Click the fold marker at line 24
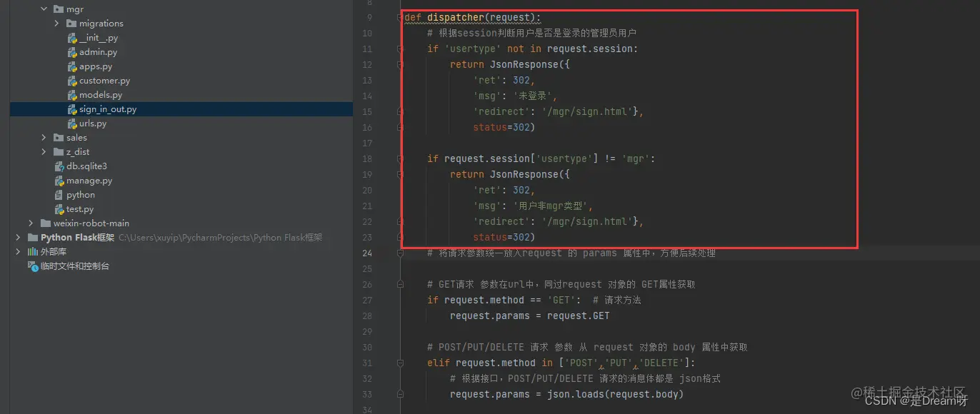The height and width of the screenshot is (414, 980). (400, 253)
